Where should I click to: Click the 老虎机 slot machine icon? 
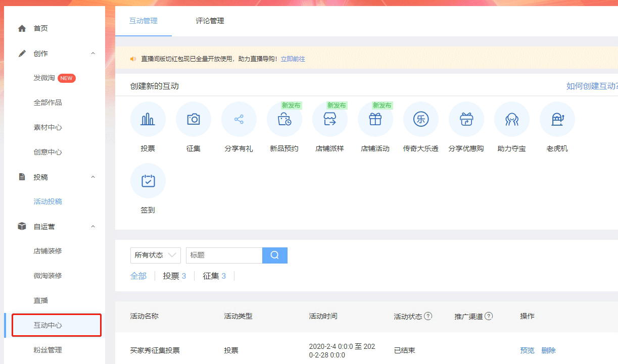tap(557, 120)
